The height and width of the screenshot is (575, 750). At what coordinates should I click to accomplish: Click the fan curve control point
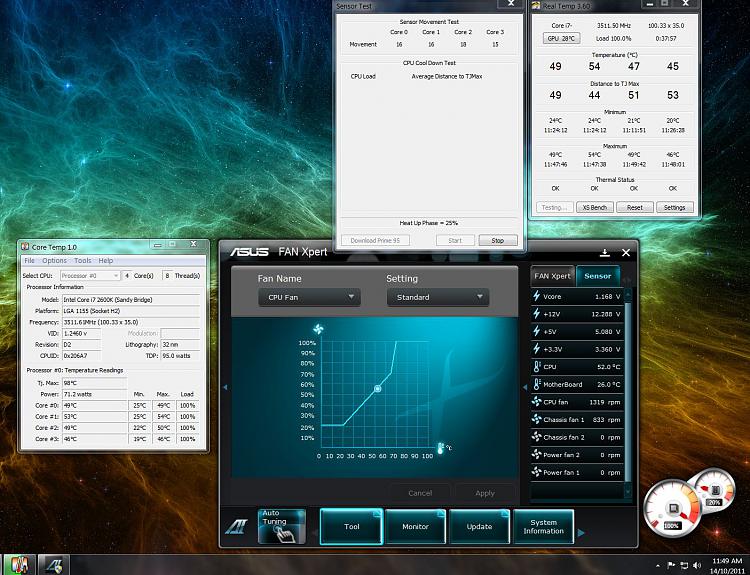point(377,388)
